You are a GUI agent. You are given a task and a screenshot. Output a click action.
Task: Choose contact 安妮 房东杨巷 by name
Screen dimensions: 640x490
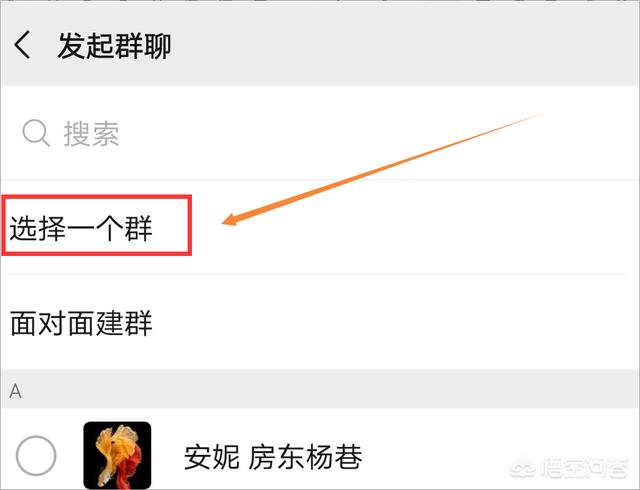(x=273, y=457)
